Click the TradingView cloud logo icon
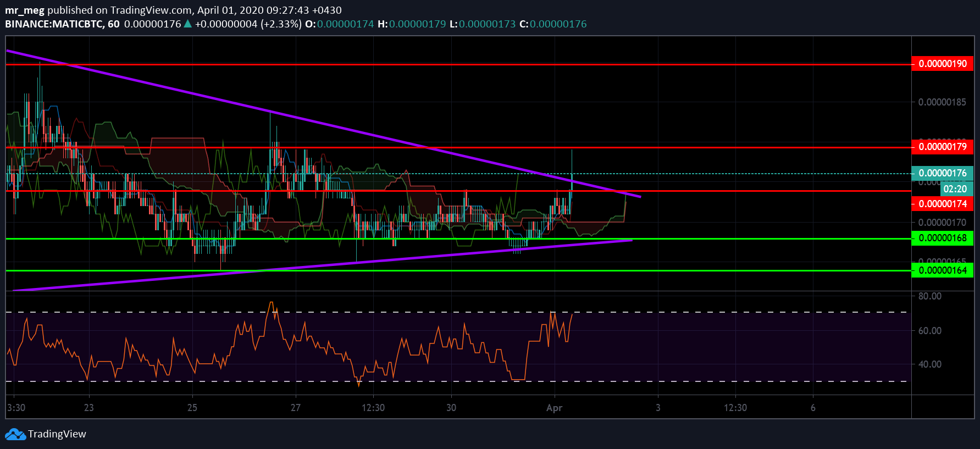 [15, 434]
